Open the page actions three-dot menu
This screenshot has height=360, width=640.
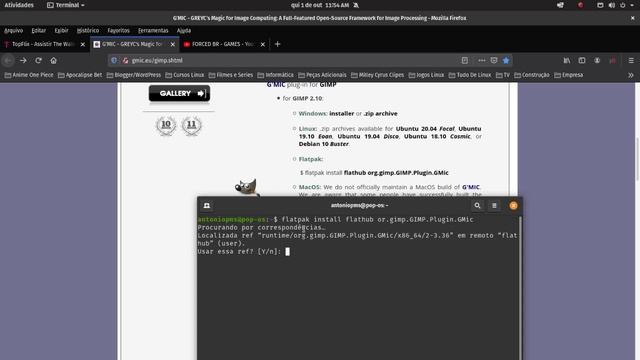[x=482, y=60]
